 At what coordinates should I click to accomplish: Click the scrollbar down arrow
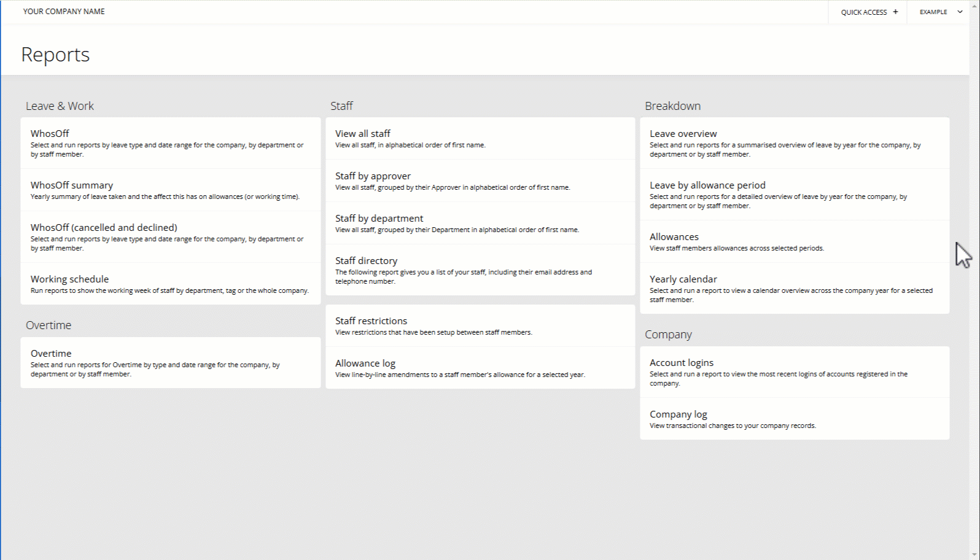pyautogui.click(x=974, y=555)
